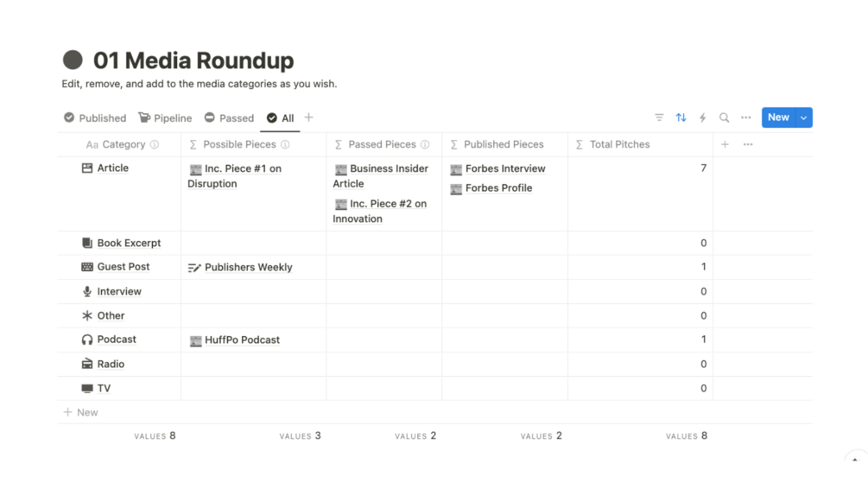Switch to the Pipeline tab
The image size is (868, 489).
(x=165, y=118)
